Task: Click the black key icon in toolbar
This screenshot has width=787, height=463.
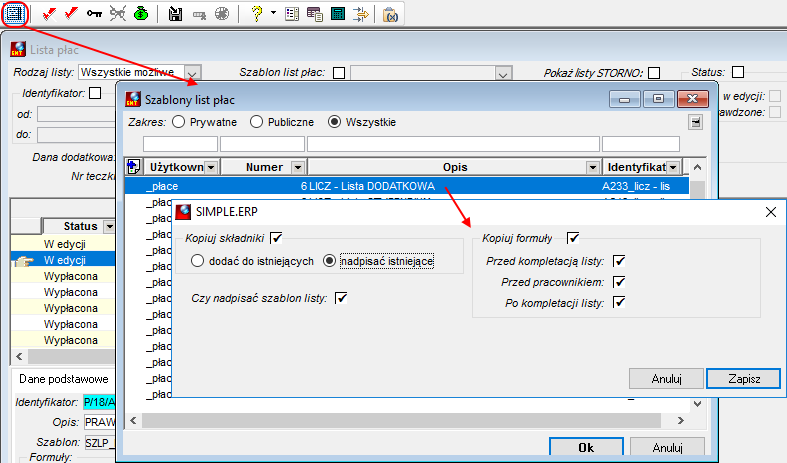Action: [x=94, y=14]
